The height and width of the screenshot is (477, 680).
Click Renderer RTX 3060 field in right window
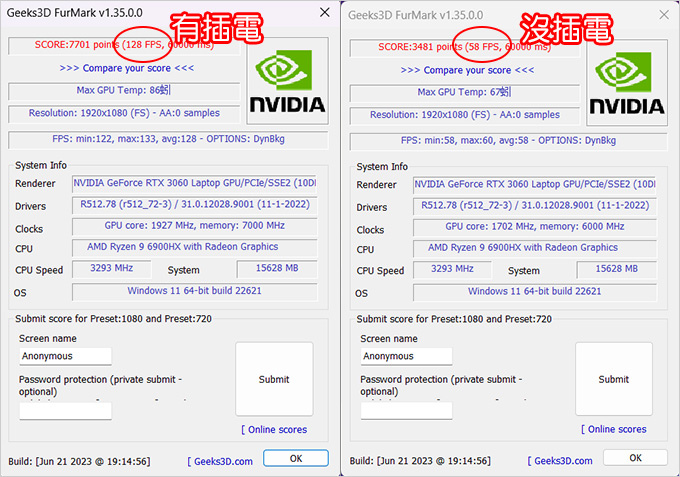(x=535, y=185)
